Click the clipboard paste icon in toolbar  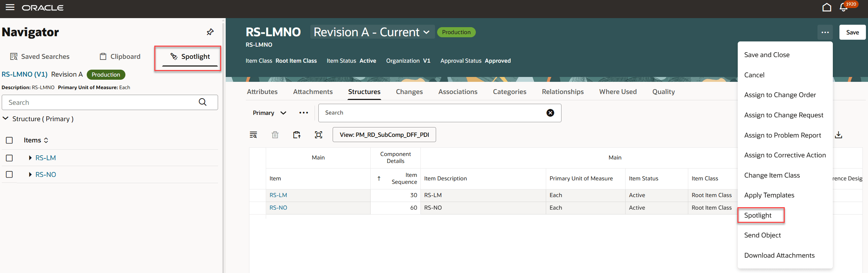tap(297, 135)
